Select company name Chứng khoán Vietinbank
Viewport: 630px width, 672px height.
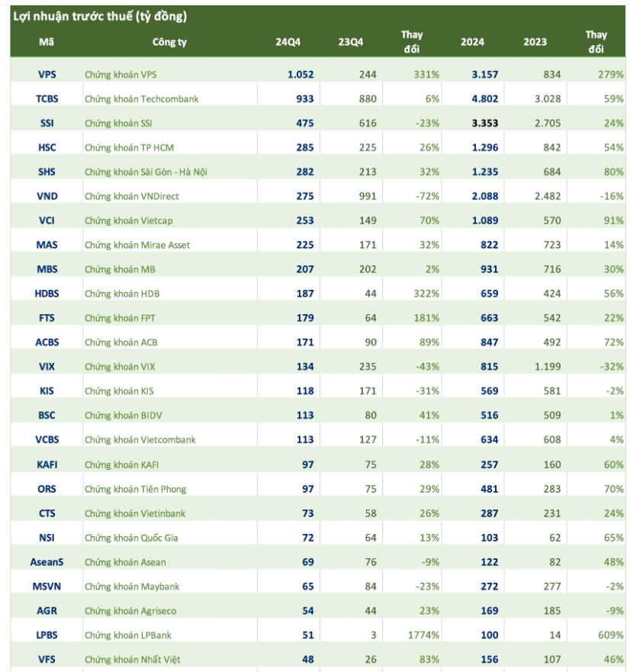[x=135, y=513]
